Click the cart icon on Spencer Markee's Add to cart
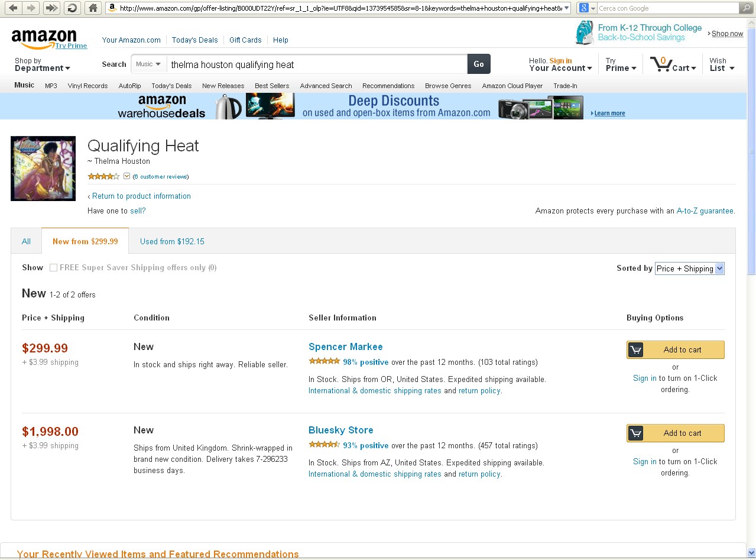The image size is (756, 560). click(x=635, y=349)
